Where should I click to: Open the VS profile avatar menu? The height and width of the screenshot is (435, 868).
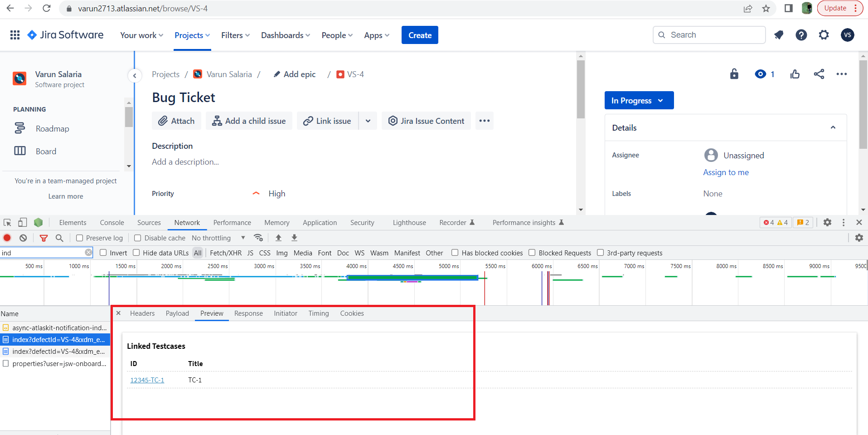click(x=848, y=35)
